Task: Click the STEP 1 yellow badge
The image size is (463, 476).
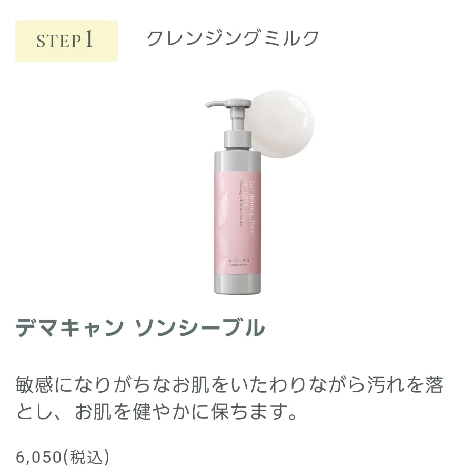Action: [66, 41]
